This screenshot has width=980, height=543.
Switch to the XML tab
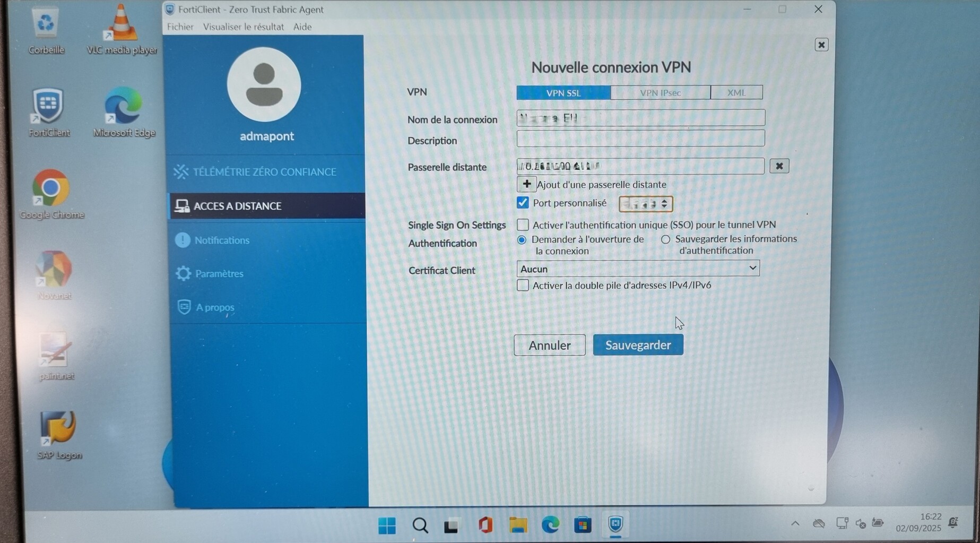click(736, 92)
